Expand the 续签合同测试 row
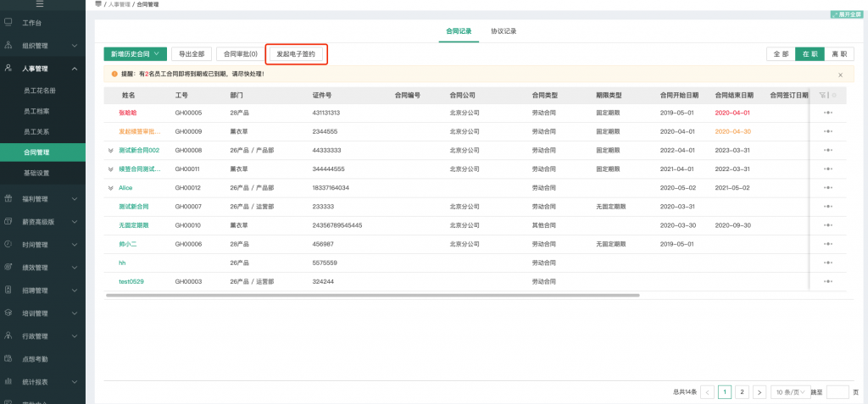Image resolution: width=868 pixels, height=404 pixels. [111, 169]
